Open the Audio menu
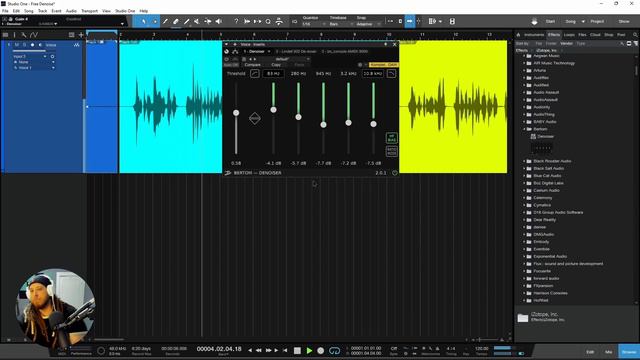 coord(71,11)
